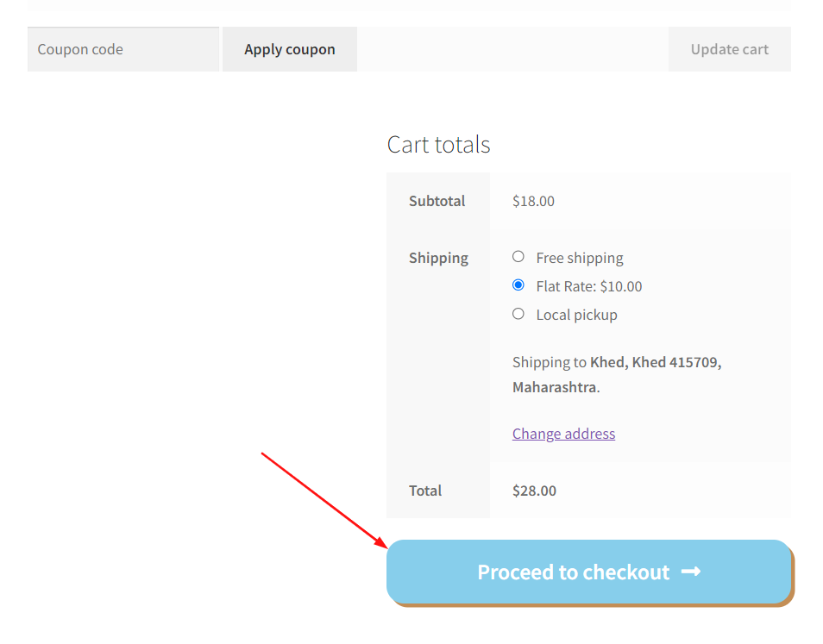This screenshot has height=644, width=823.
Task: Click the Update cart button
Action: tap(730, 49)
